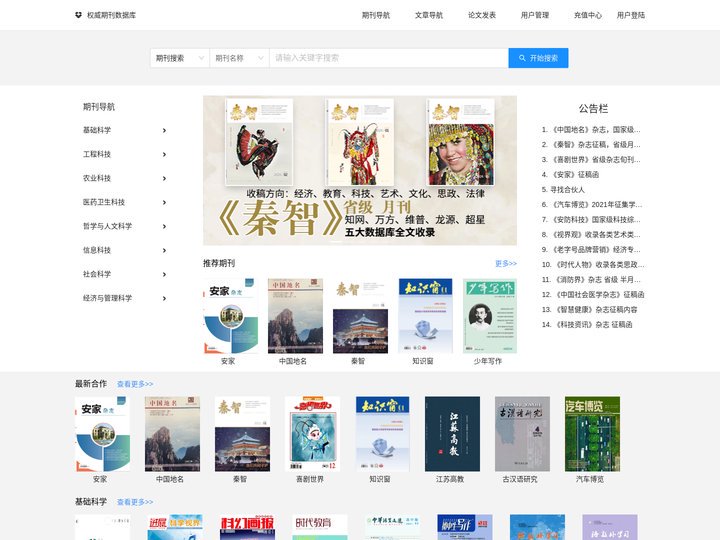Click 更多>> beside 推荐期刊
720x540 pixels.
(506, 264)
